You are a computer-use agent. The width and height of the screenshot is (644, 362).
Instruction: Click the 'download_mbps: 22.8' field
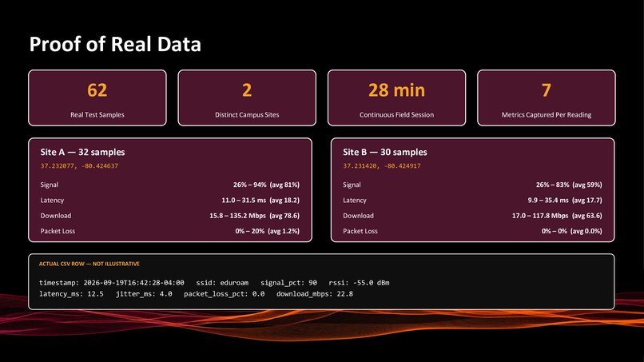coord(315,294)
